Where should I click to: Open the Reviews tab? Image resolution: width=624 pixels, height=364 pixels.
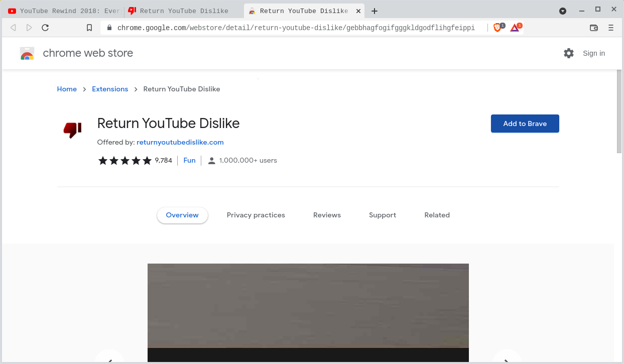[327, 215]
